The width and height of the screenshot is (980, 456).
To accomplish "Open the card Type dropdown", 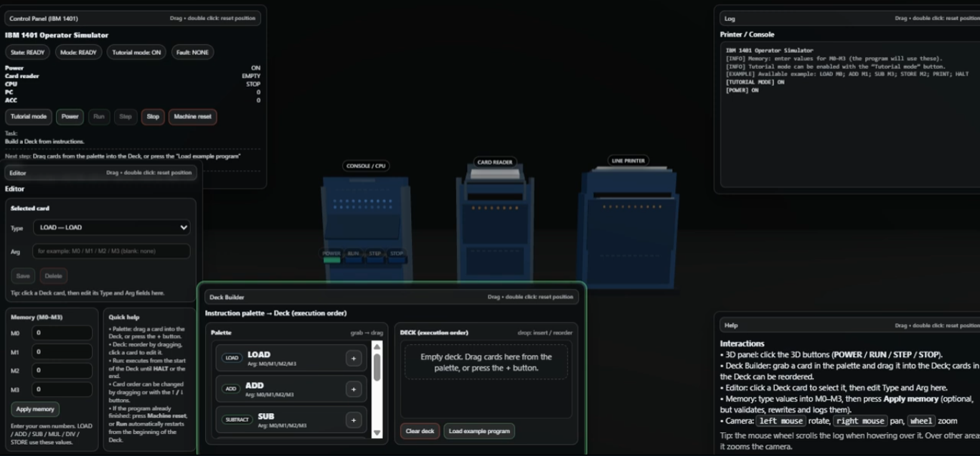I will click(112, 227).
